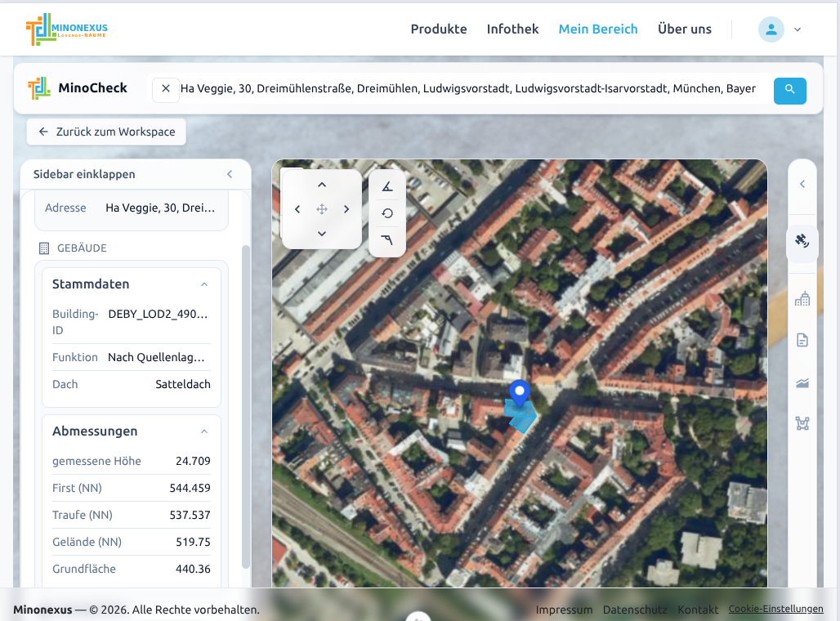Activate the angle measurement tool on the map
This screenshot has height=621, width=840.
tap(386, 186)
